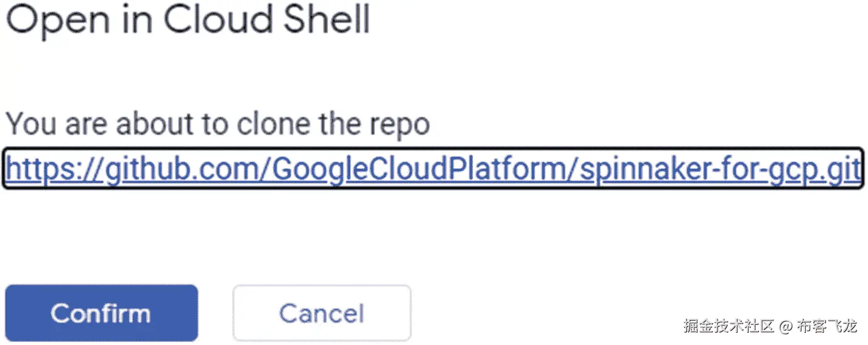Click the 'Open in Cloud Shell' heading
Screen dimensions: 868x345
188,20
